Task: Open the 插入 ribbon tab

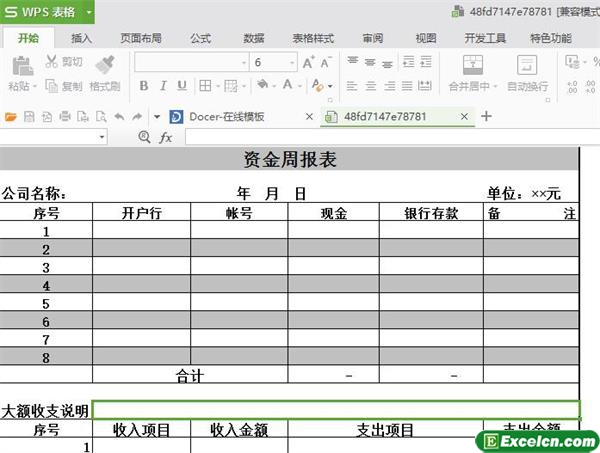Action: click(x=82, y=38)
